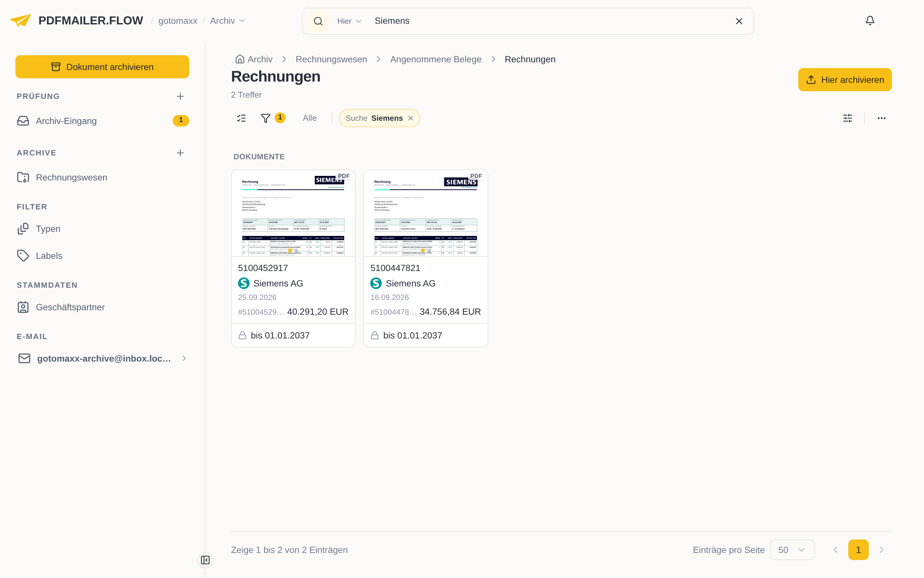
Task: Open Geschäftspartner master data
Action: click(102, 307)
